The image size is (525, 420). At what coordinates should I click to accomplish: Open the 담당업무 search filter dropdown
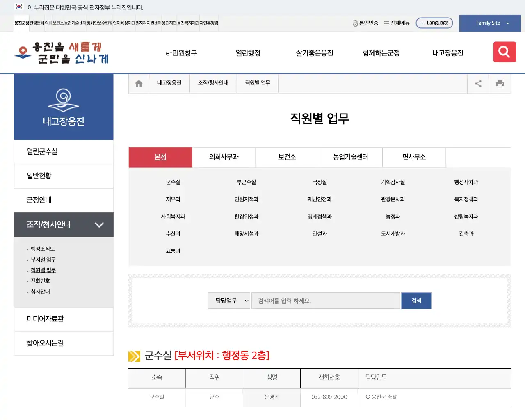pyautogui.click(x=228, y=301)
